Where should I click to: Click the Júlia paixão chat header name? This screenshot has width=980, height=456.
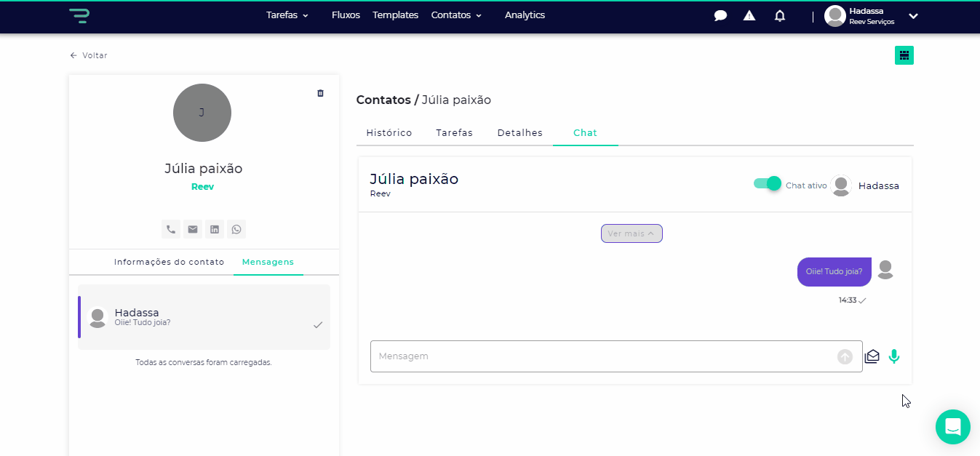point(414,179)
